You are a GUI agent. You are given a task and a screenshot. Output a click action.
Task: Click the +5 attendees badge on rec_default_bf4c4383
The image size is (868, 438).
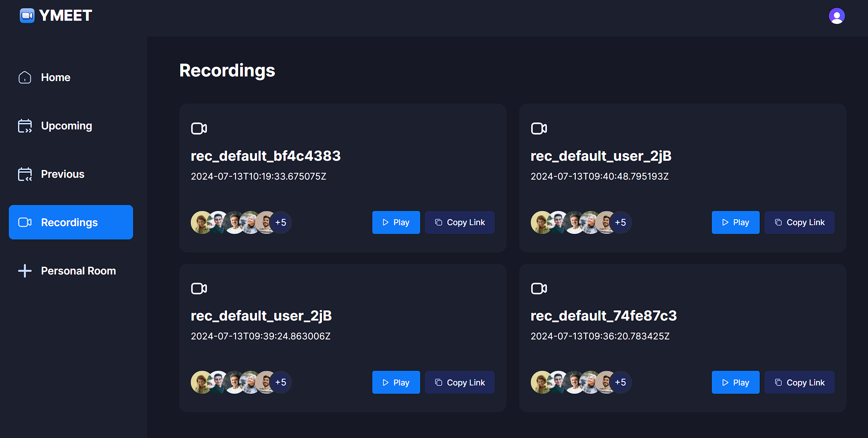pyautogui.click(x=281, y=222)
